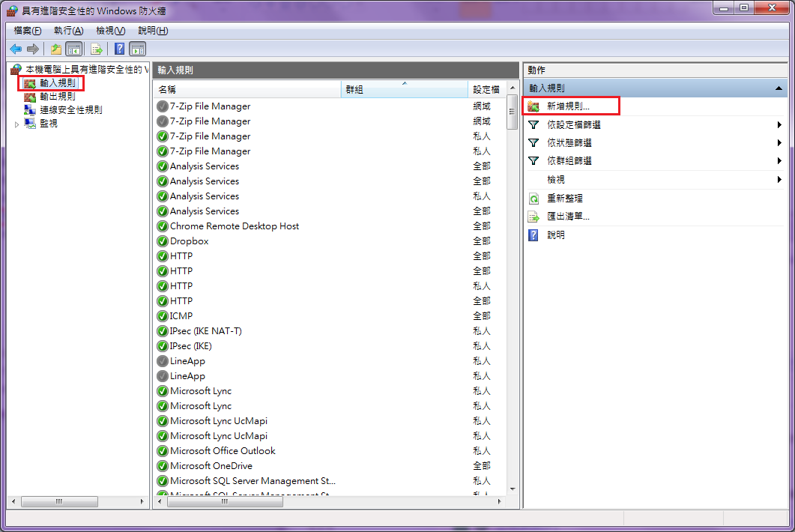This screenshot has width=795, height=532.
Task: Toggle the action pane with its toolbar icon
Action: [138, 49]
